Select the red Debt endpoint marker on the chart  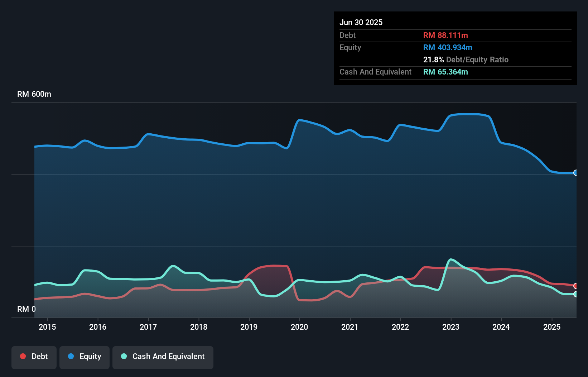point(575,286)
